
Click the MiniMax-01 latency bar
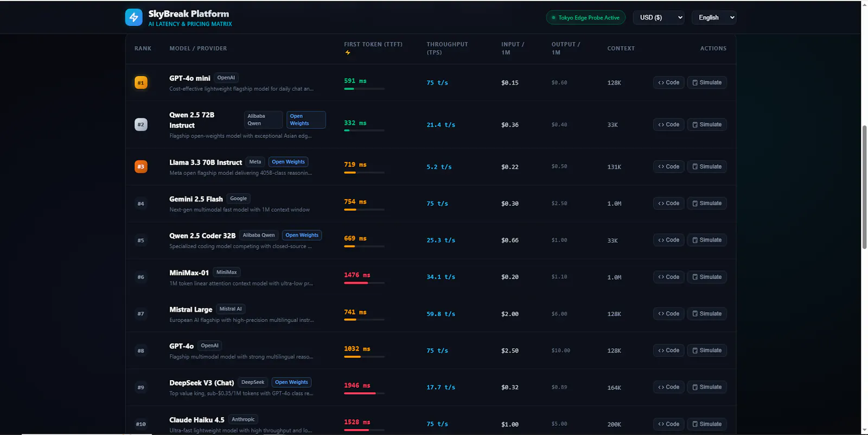(364, 283)
